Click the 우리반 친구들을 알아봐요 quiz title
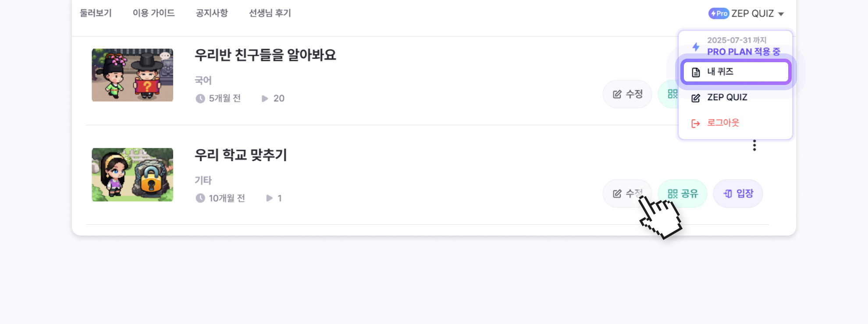 pos(265,55)
